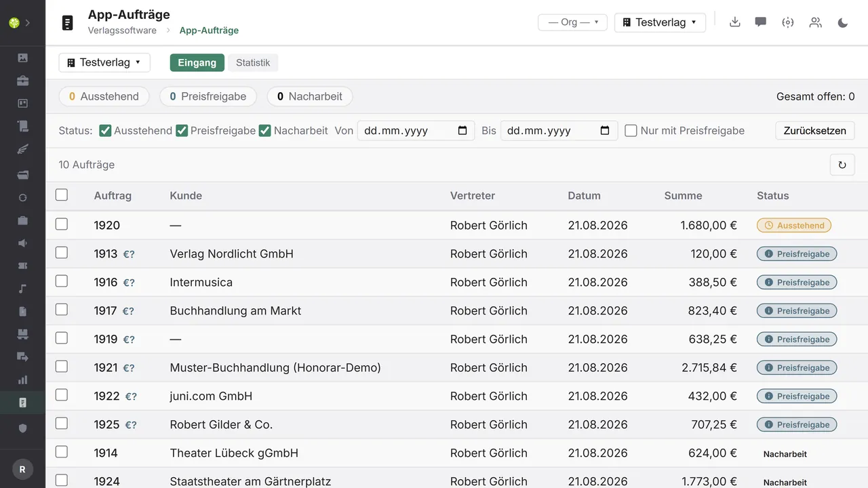Click Preisfreigabe badge for order 1913
Screen dimensions: 868x488
point(797,253)
